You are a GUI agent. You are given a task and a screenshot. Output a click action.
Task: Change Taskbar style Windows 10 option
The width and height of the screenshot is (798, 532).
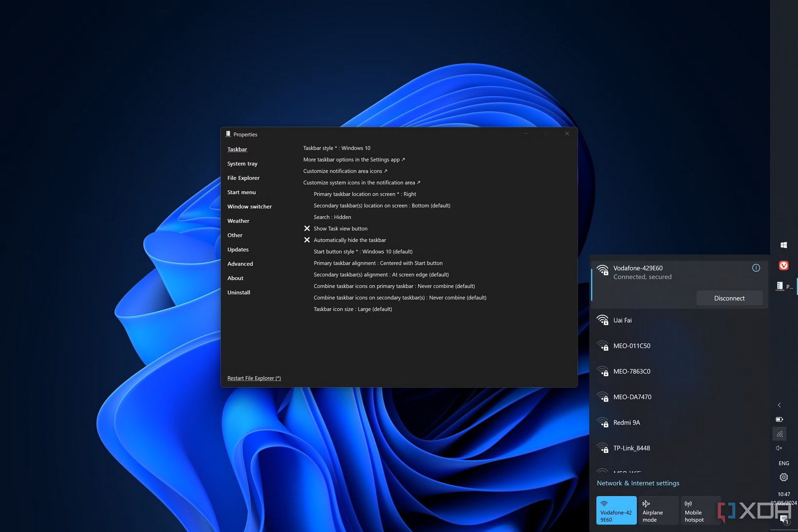tap(336, 148)
